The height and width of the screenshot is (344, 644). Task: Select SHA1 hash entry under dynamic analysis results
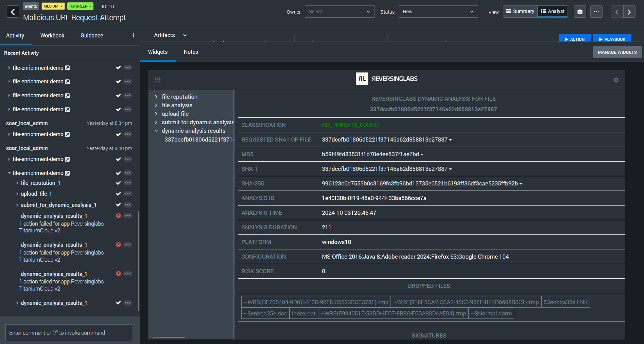click(x=199, y=140)
